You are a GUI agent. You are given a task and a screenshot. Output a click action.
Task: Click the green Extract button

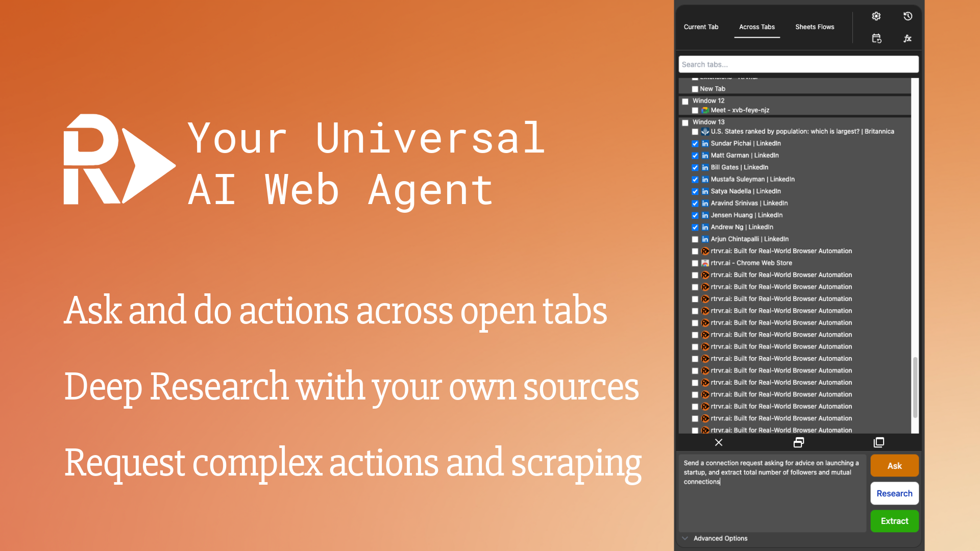[x=894, y=521]
